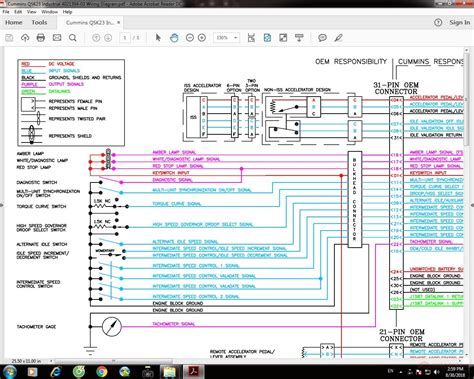Select the Cummins QSK23 document tab
The height and width of the screenshot is (379, 474).
[x=90, y=23]
